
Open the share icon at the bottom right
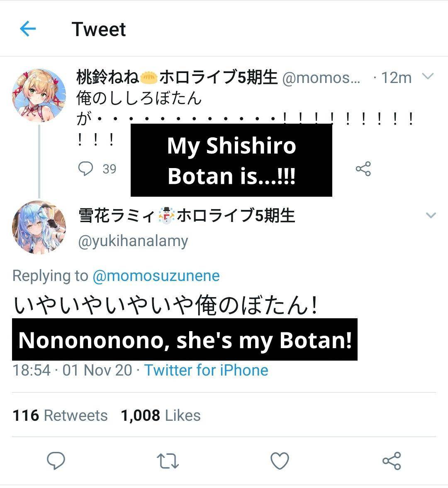pos(391,460)
